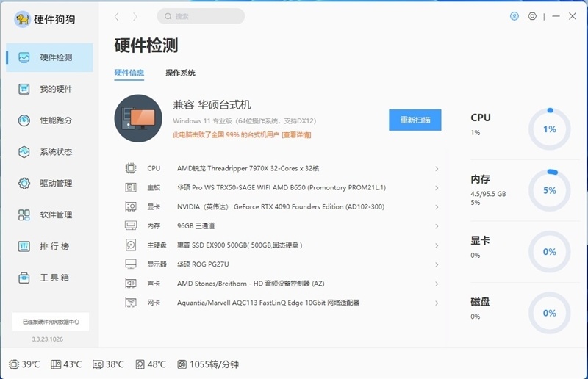Click the version number 3.3.23.1026
The width and height of the screenshot is (588, 379).
tap(47, 339)
